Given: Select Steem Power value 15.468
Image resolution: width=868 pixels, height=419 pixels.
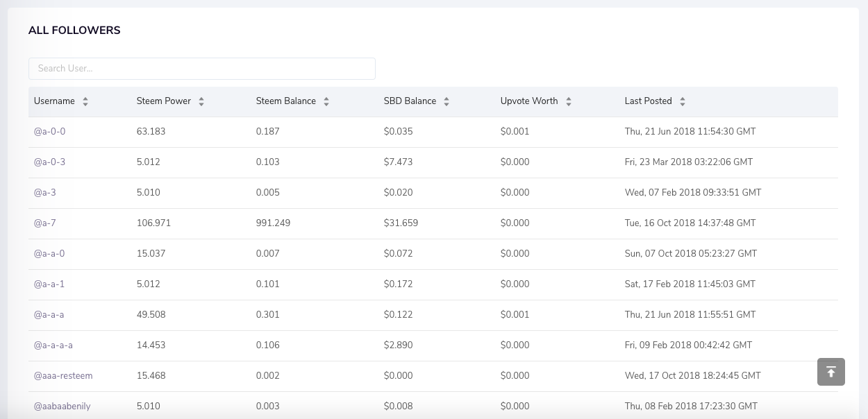Looking at the screenshot, I should click(x=151, y=376).
